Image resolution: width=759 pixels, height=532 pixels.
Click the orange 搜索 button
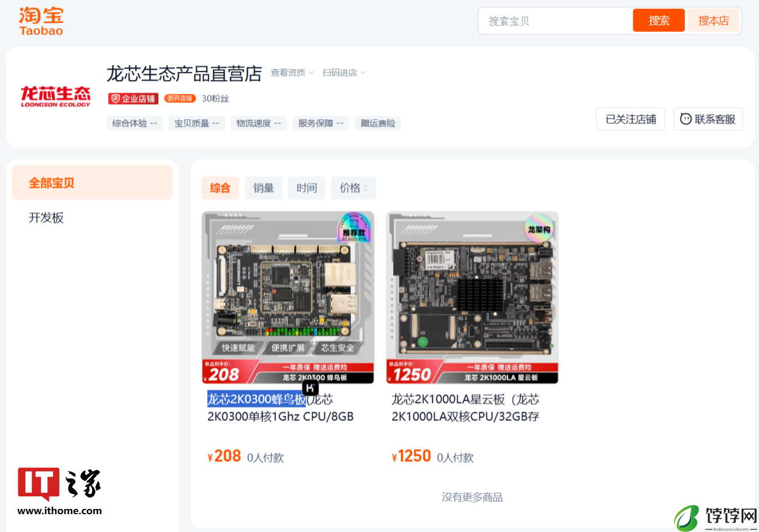(659, 21)
